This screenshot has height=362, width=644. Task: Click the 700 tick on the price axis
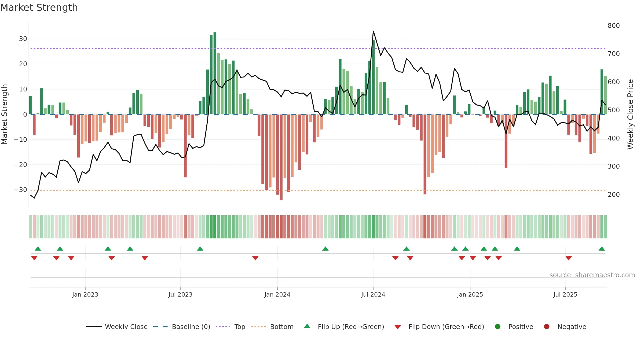pos(614,54)
